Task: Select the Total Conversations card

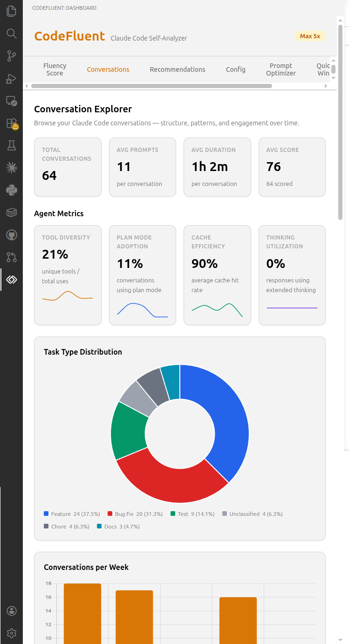Action: click(x=68, y=167)
